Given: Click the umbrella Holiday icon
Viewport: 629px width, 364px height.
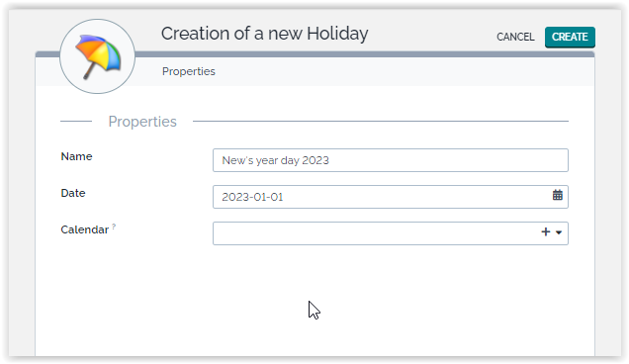Looking at the screenshot, I should pyautogui.click(x=98, y=56).
